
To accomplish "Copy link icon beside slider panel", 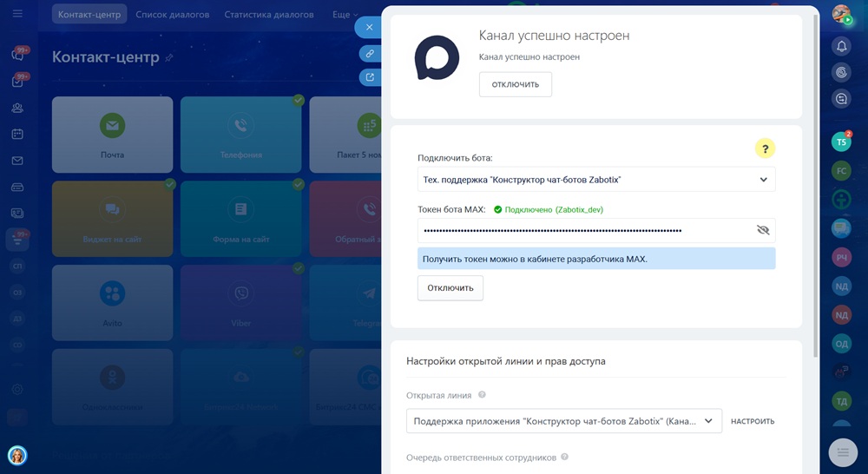I will [370, 54].
